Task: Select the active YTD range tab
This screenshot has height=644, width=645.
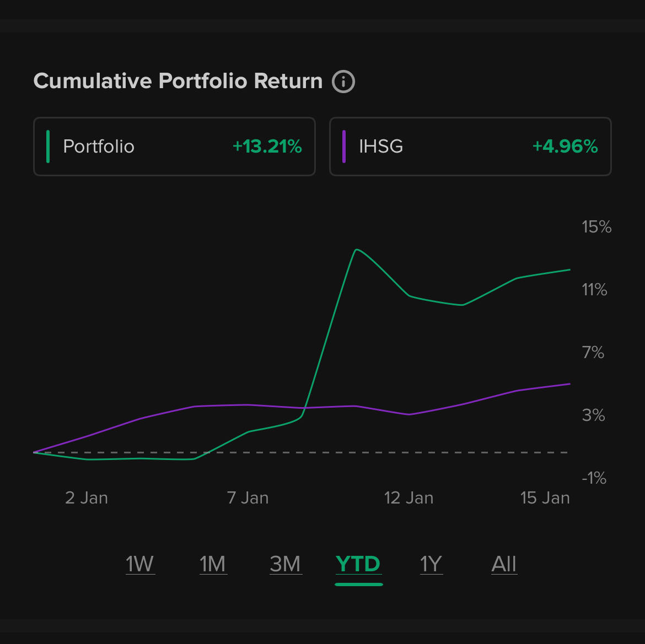Action: pyautogui.click(x=358, y=565)
